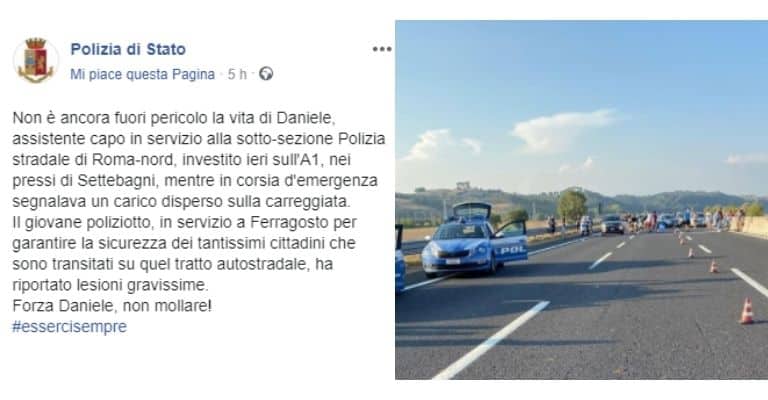The image size is (768, 400).
Task: Click the POL lettering on car door
Action: tap(512, 250)
